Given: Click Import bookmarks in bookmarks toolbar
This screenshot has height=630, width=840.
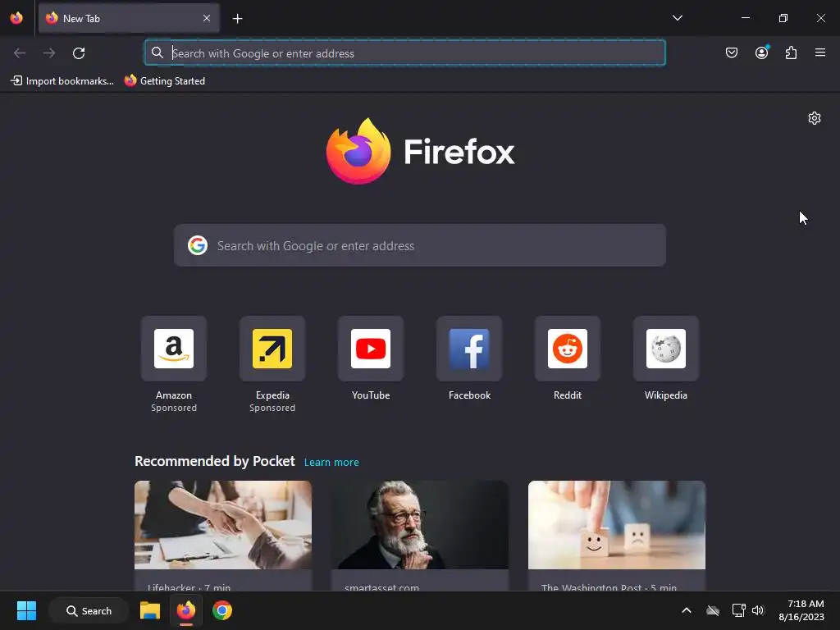Looking at the screenshot, I should (x=62, y=81).
